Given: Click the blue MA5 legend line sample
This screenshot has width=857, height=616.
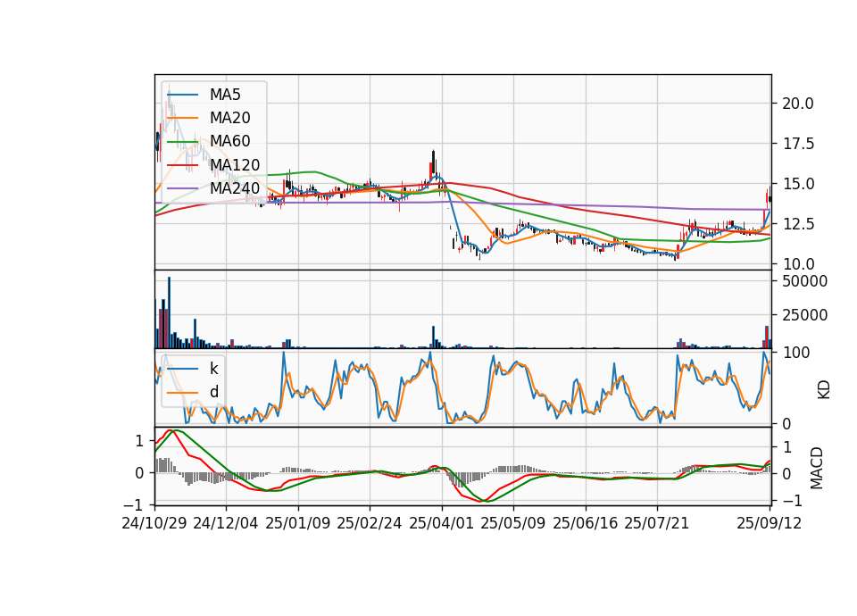Looking at the screenshot, I should point(182,96).
